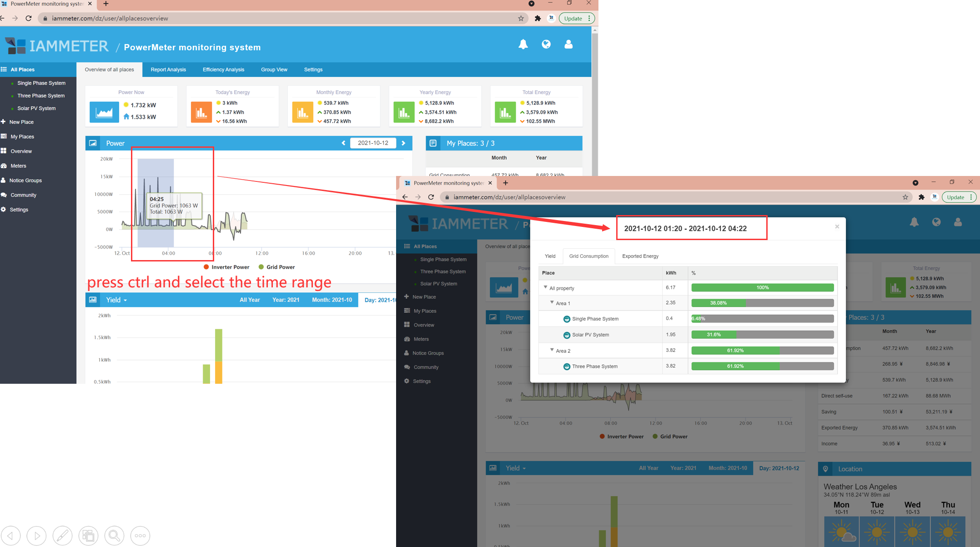Screen dimensions: 980x547
Task: Click the globe language icon in header
Action: tap(546, 44)
